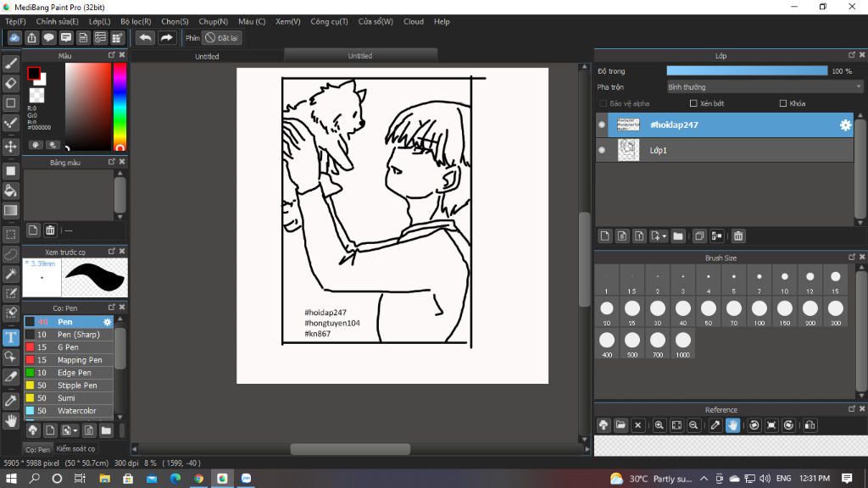
Task: Open Windows Start menu
Action: 11,479
